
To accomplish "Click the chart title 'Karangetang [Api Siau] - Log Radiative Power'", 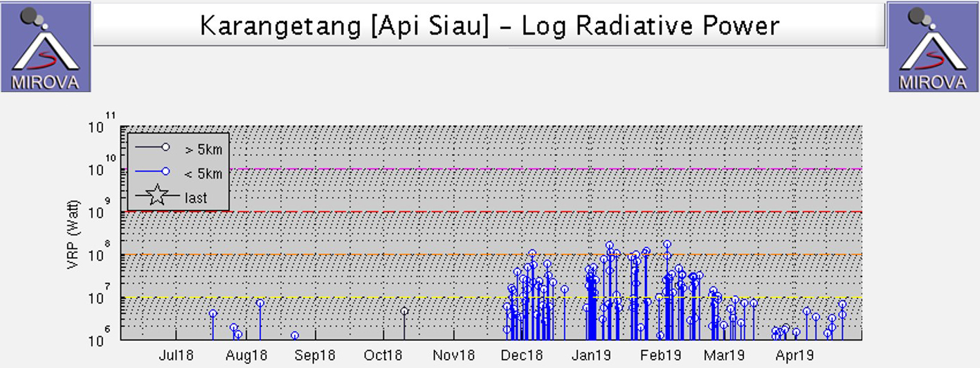I will (x=489, y=26).
